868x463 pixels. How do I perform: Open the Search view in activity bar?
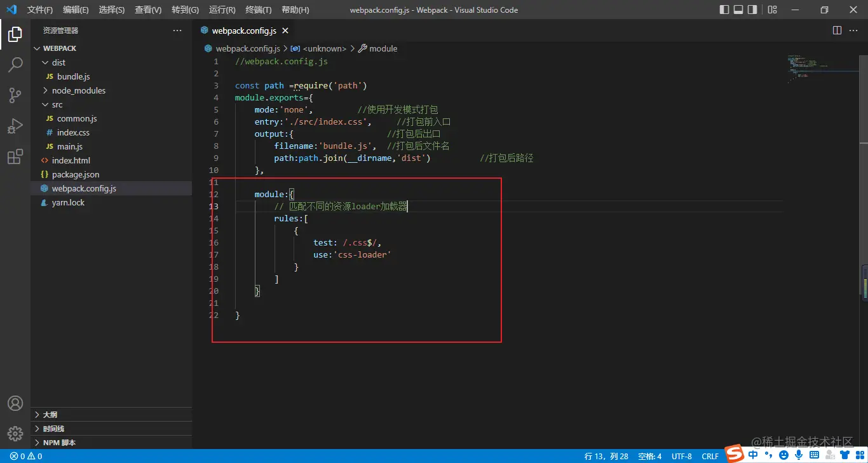click(x=15, y=65)
